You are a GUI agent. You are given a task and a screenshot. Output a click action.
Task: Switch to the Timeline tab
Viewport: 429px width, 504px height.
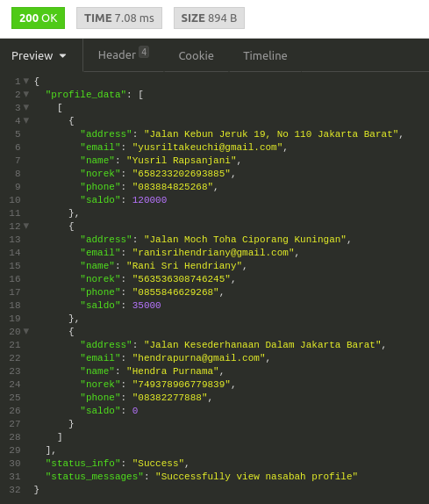pos(265,55)
